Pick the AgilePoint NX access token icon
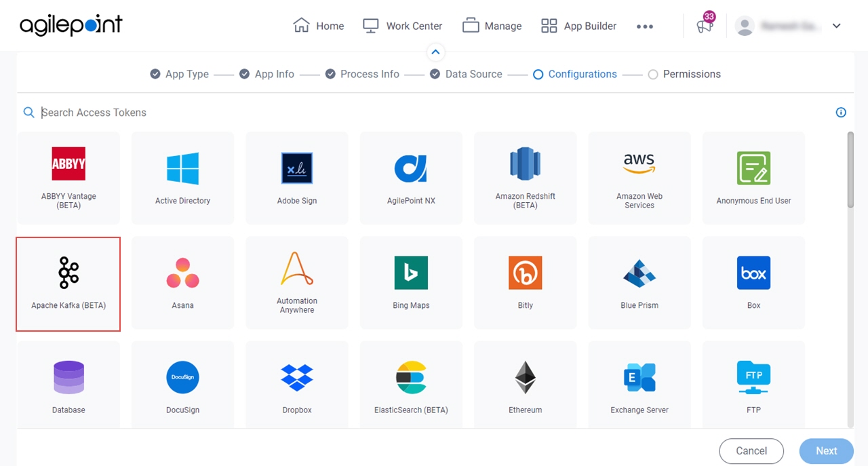This screenshot has width=868, height=466. (411, 168)
